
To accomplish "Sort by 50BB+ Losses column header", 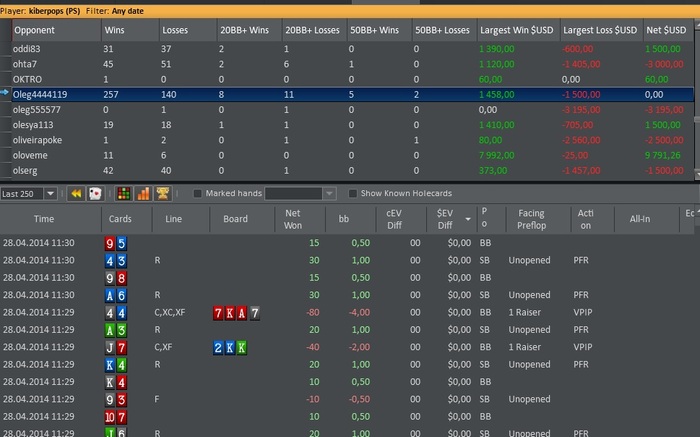I will click(445, 30).
